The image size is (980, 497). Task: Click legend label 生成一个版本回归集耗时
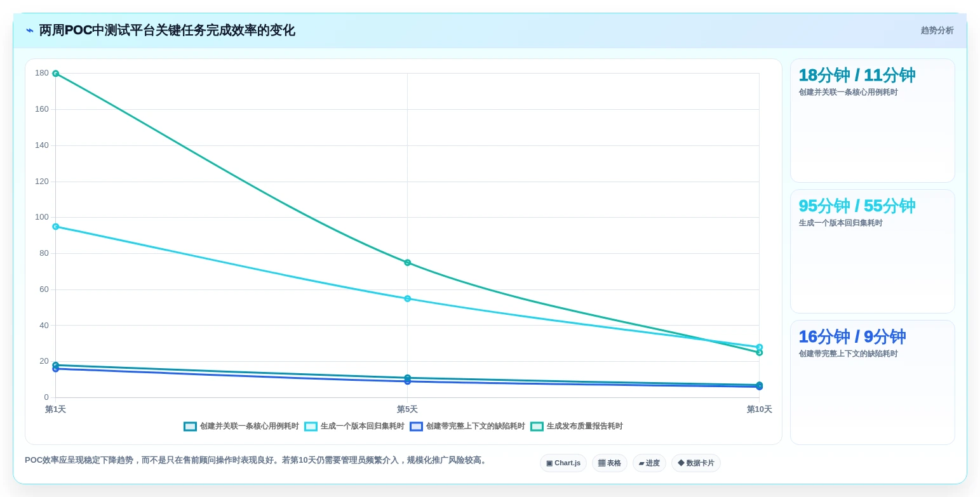(x=362, y=427)
